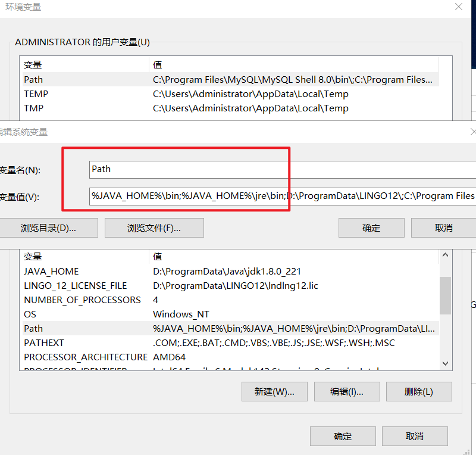Click 新建(W) to create a system variable
476x455 pixels.
pyautogui.click(x=274, y=391)
